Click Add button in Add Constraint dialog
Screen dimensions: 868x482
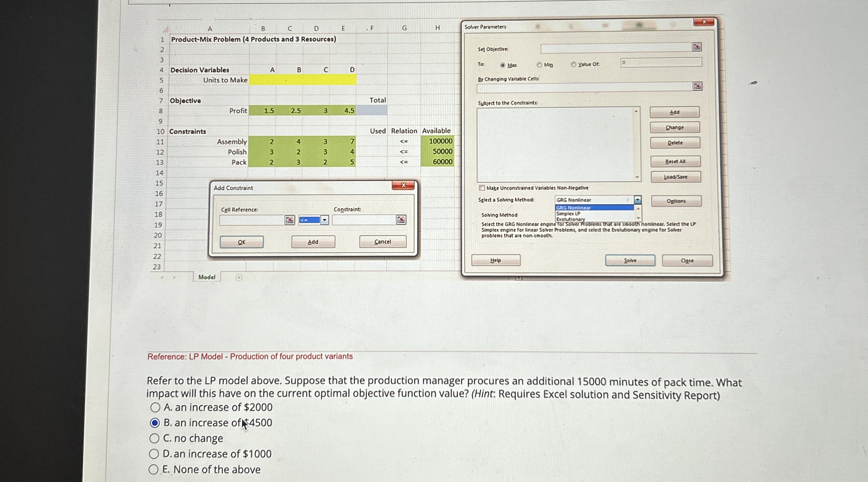coord(313,242)
